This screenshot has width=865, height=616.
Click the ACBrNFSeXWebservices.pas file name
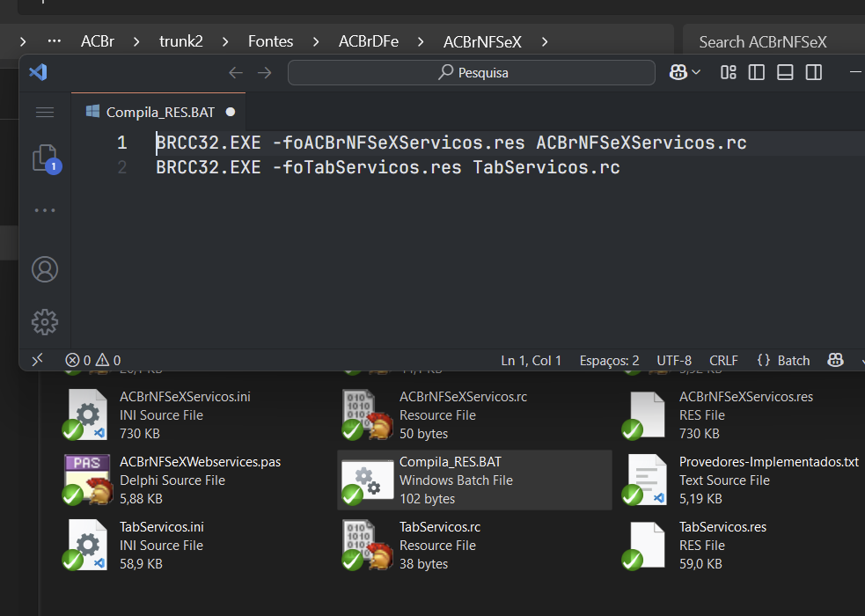point(201,462)
